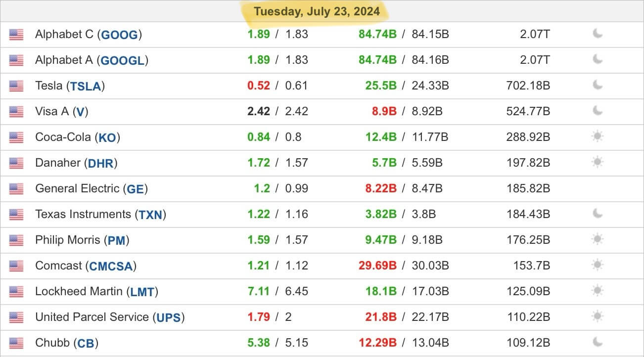Image resolution: width=644 pixels, height=357 pixels.
Task: Select Lockheed Martin EPS value 7.11
Action: pos(259,291)
